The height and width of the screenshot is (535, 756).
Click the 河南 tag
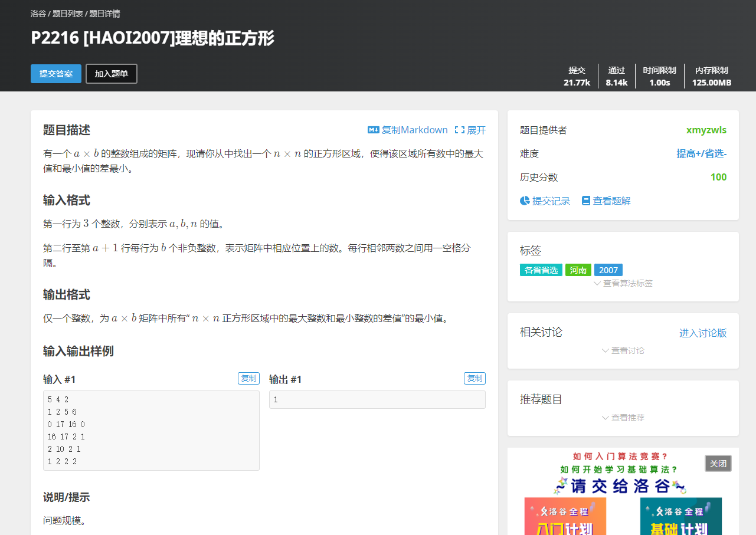pos(578,270)
